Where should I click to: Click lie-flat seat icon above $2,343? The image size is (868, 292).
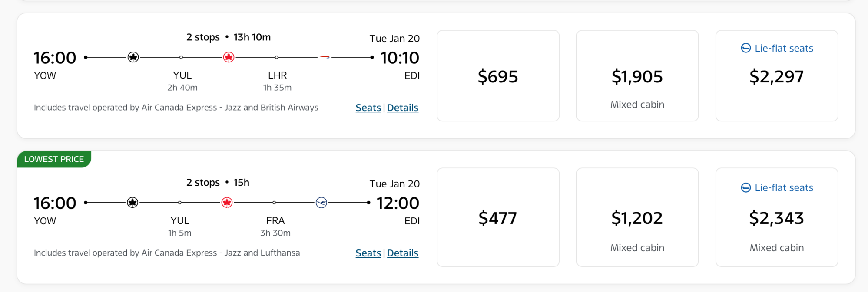745,187
